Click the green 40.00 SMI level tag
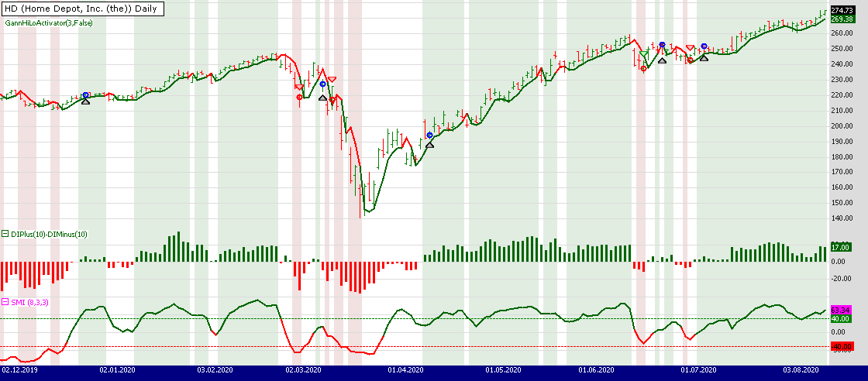Screen dimensions: 868x381 point(841,318)
